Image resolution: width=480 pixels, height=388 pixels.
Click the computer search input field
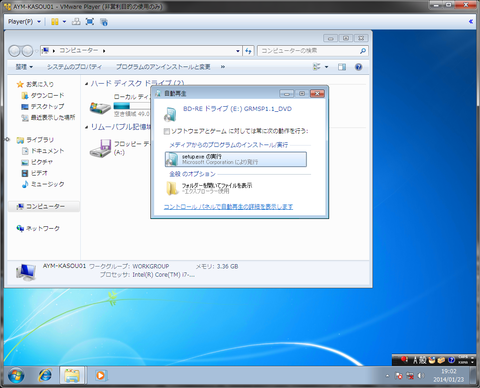(308, 51)
